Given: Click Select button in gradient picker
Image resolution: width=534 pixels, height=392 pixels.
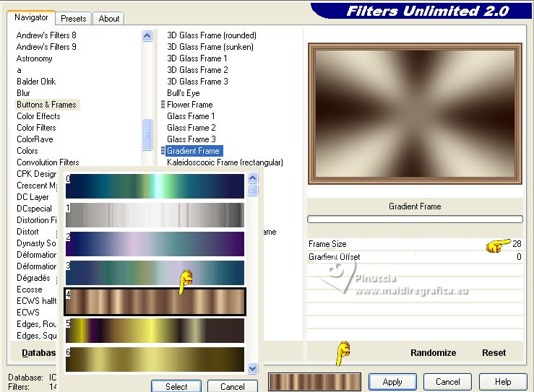Looking at the screenshot, I should click(x=176, y=386).
